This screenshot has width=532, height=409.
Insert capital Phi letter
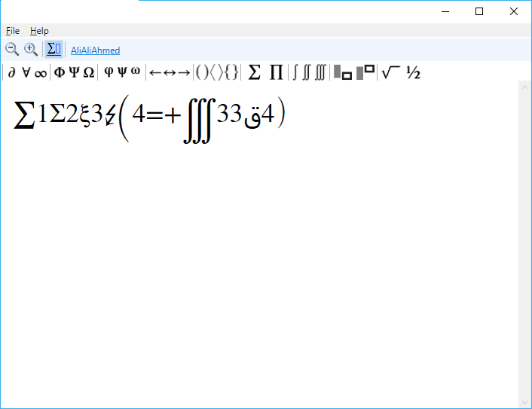[60, 72]
